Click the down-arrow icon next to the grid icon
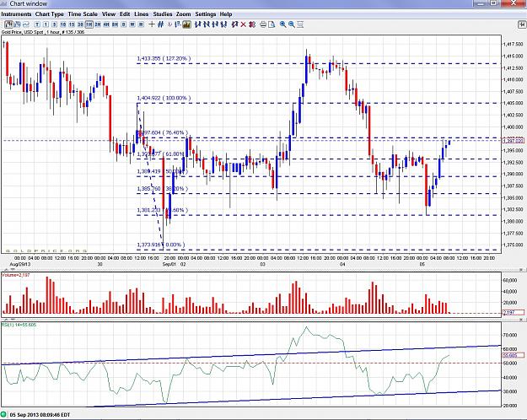This screenshot has height=420, width=527. (169, 24)
